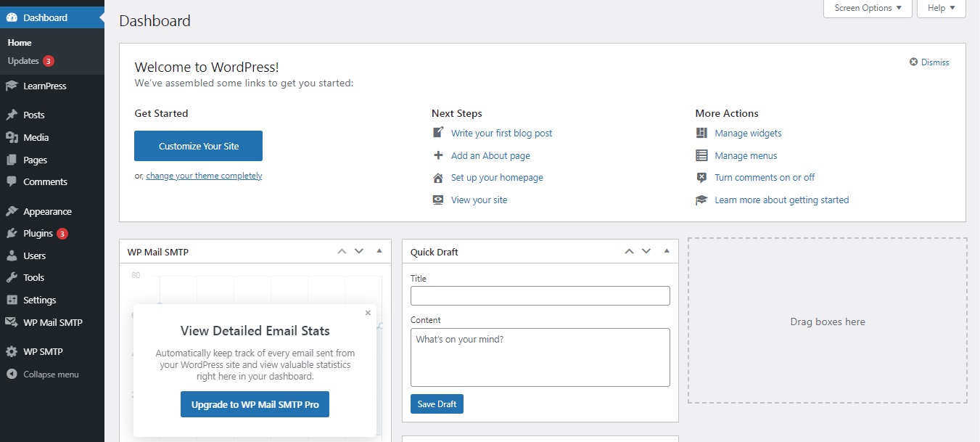Open the Manage widgets link
Image resolution: width=980 pixels, height=442 pixels.
coord(748,133)
